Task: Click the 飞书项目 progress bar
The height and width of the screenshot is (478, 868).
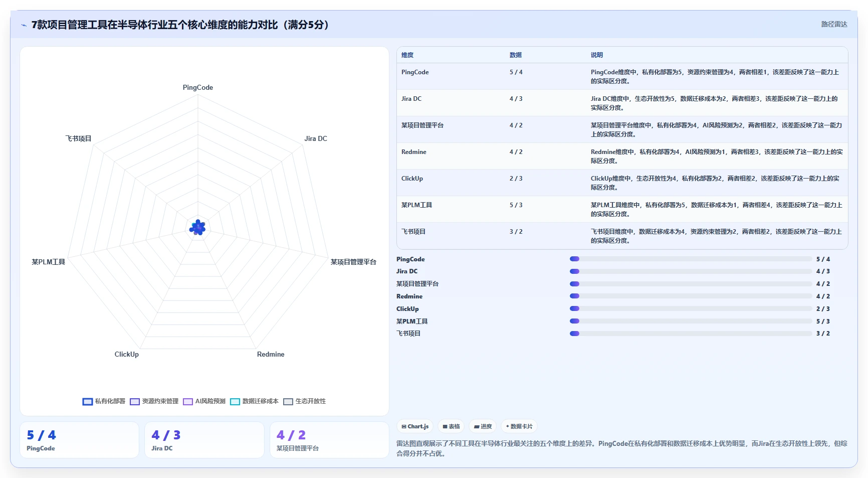Action: pos(691,334)
